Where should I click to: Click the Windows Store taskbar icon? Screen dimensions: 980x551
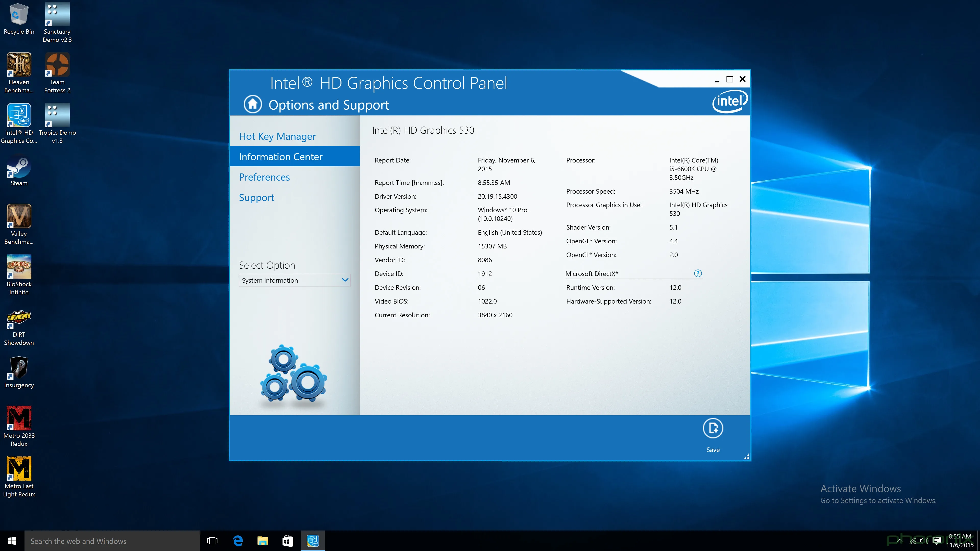click(x=287, y=541)
